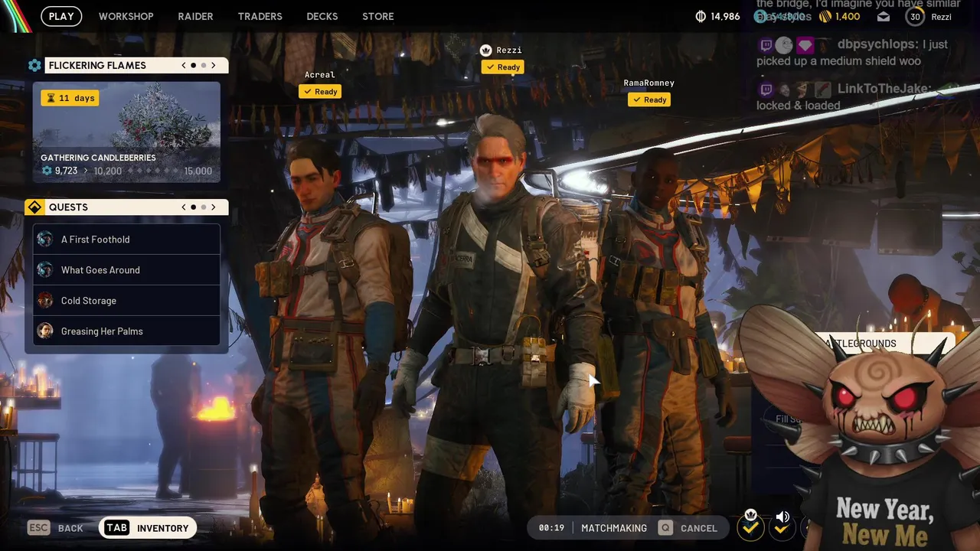Go to next Quests page arrow

[x=214, y=207]
